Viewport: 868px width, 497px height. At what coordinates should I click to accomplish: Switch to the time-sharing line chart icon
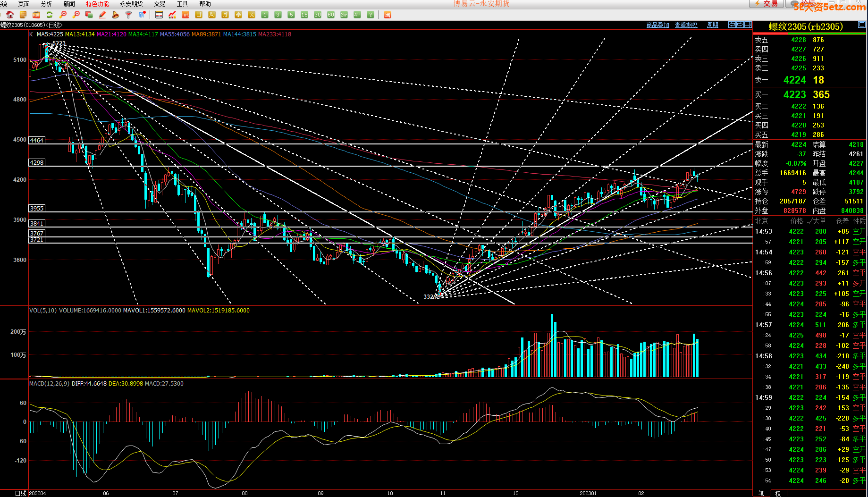[172, 15]
